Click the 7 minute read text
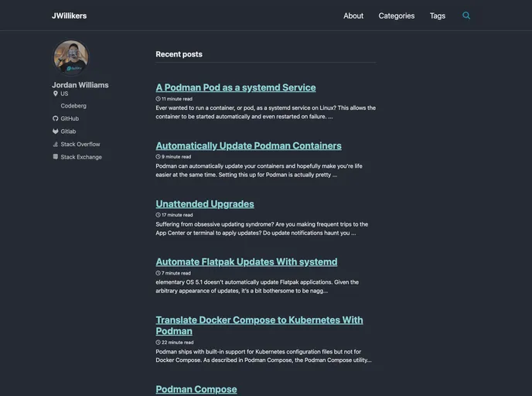This screenshot has height=396, width=532. click(176, 273)
